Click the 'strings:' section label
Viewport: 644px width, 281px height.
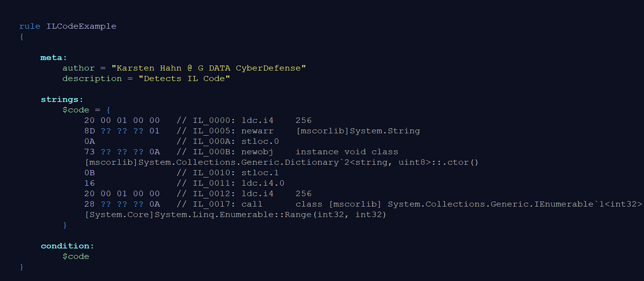click(62, 99)
